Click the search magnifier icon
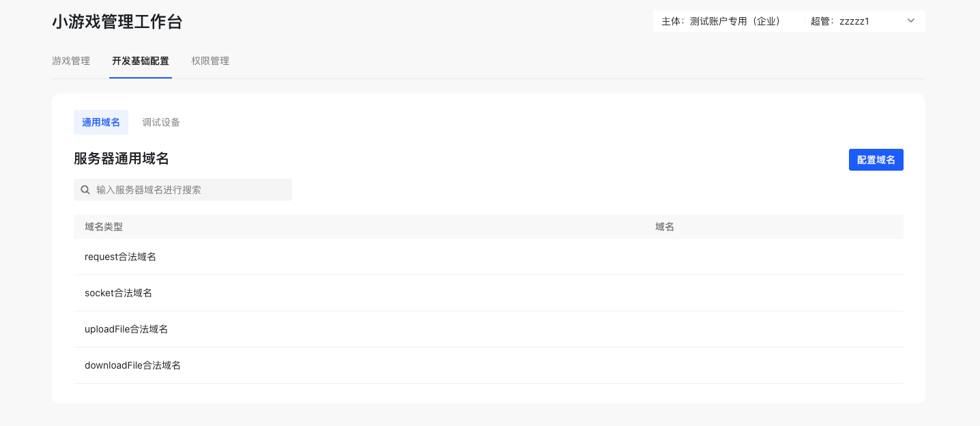The height and width of the screenshot is (426, 980). point(85,190)
